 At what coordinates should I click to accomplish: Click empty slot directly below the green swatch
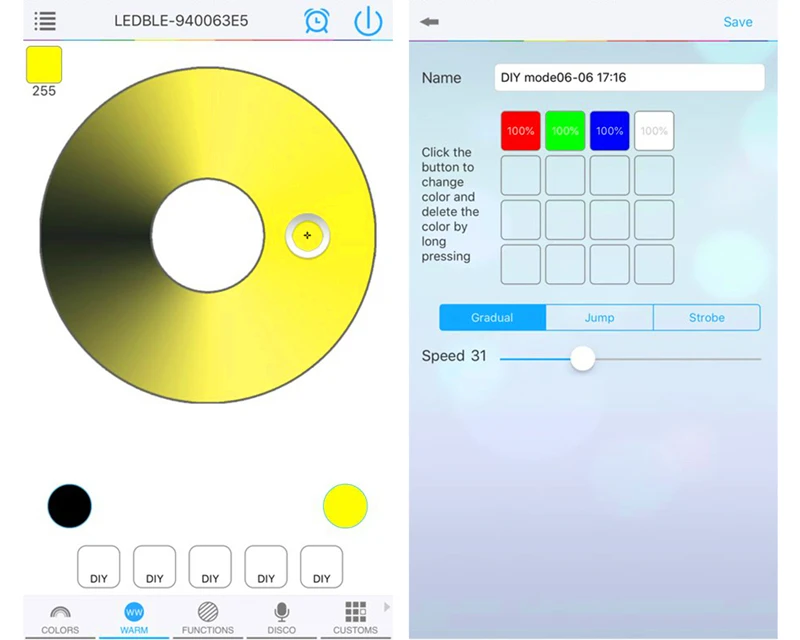point(565,175)
